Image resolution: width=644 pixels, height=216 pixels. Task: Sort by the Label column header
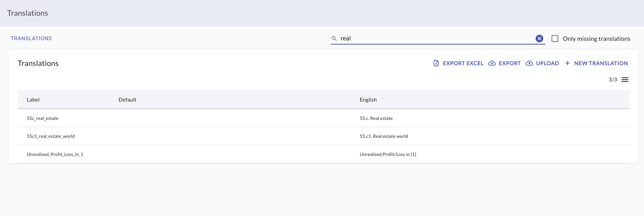[x=33, y=100]
